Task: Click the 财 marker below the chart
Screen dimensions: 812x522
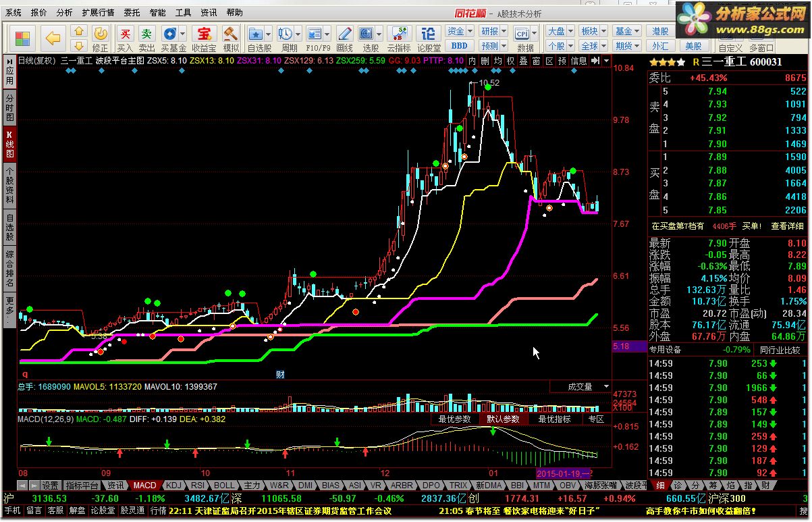Action: coord(280,373)
